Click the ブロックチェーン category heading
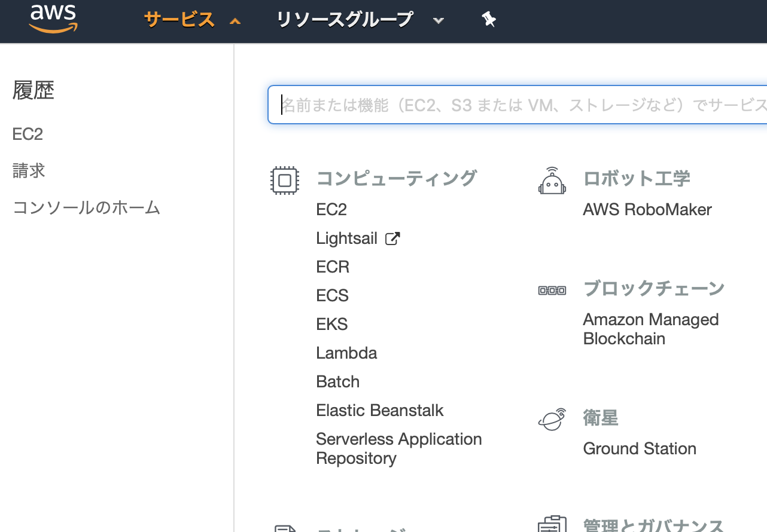 coord(654,288)
